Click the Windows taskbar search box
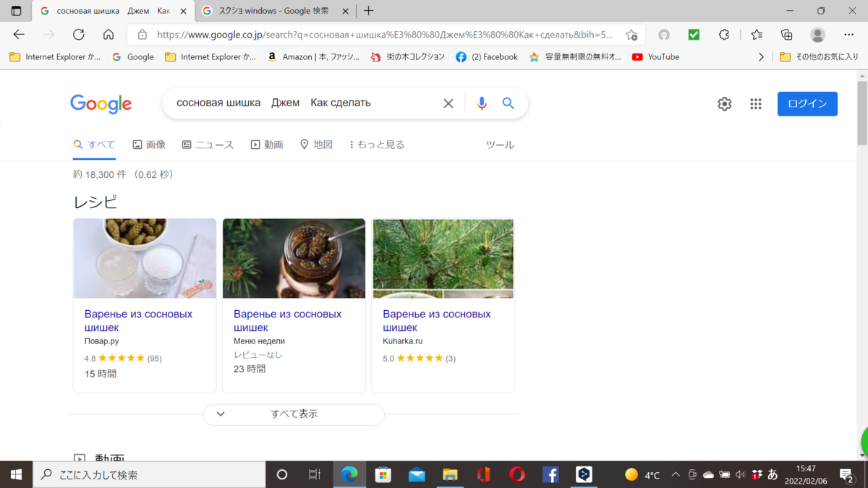 pyautogui.click(x=149, y=474)
